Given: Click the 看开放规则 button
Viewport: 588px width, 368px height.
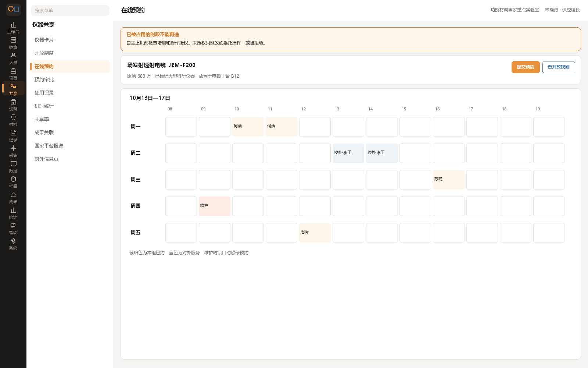Looking at the screenshot, I should pos(559,67).
